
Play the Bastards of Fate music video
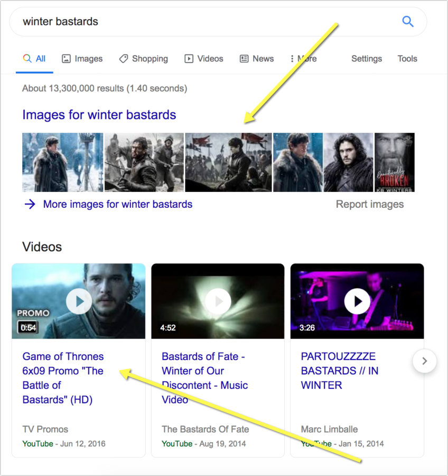218,301
